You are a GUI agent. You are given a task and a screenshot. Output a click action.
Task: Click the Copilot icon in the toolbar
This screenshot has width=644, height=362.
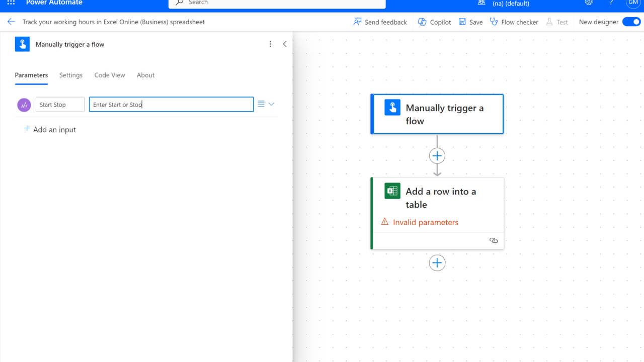click(422, 22)
